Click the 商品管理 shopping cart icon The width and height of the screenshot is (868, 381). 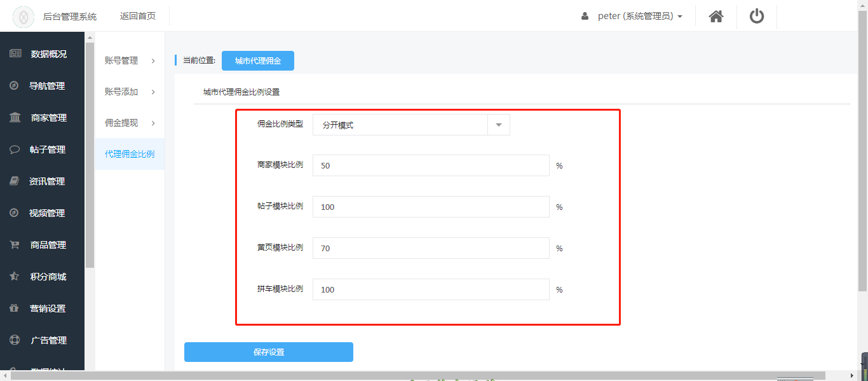point(15,244)
